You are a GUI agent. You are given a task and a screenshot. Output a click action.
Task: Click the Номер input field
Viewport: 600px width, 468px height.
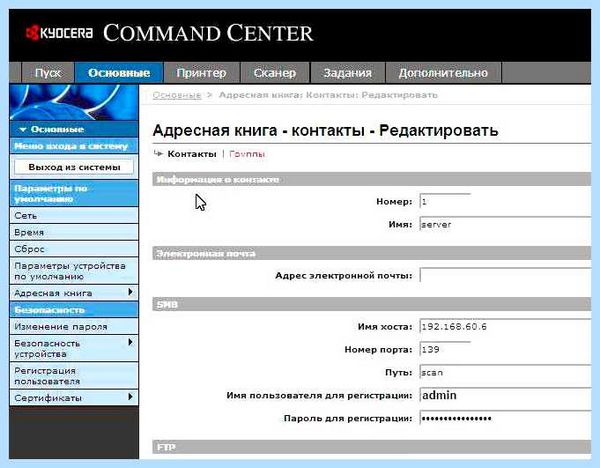(x=445, y=201)
